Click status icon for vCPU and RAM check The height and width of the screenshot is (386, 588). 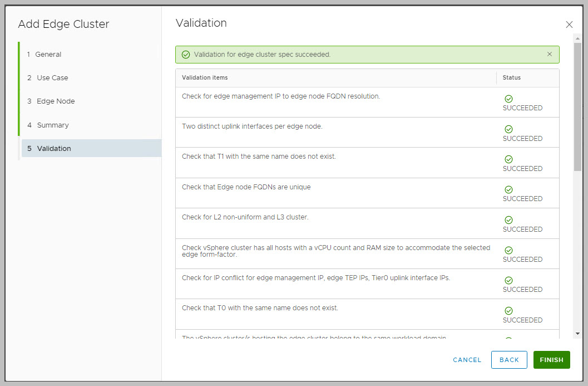pos(508,250)
